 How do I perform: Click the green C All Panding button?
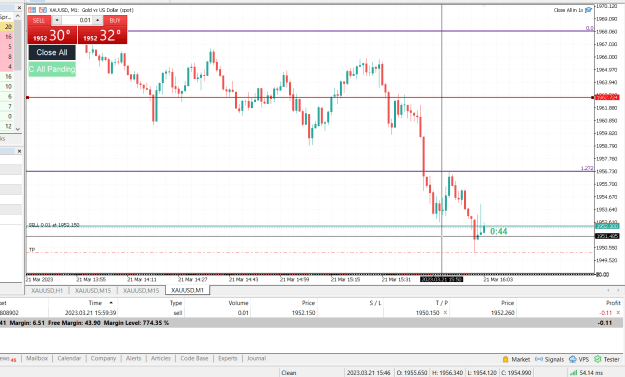coord(52,69)
